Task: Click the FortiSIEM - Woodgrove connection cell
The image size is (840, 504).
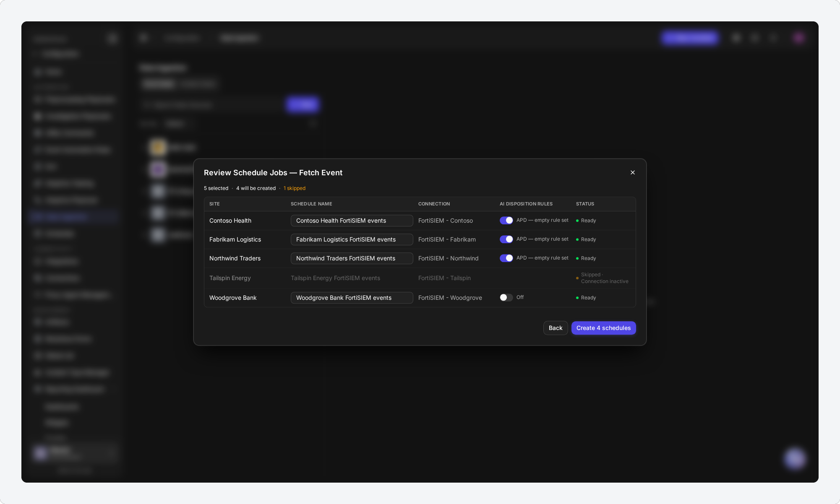Action: (x=450, y=298)
